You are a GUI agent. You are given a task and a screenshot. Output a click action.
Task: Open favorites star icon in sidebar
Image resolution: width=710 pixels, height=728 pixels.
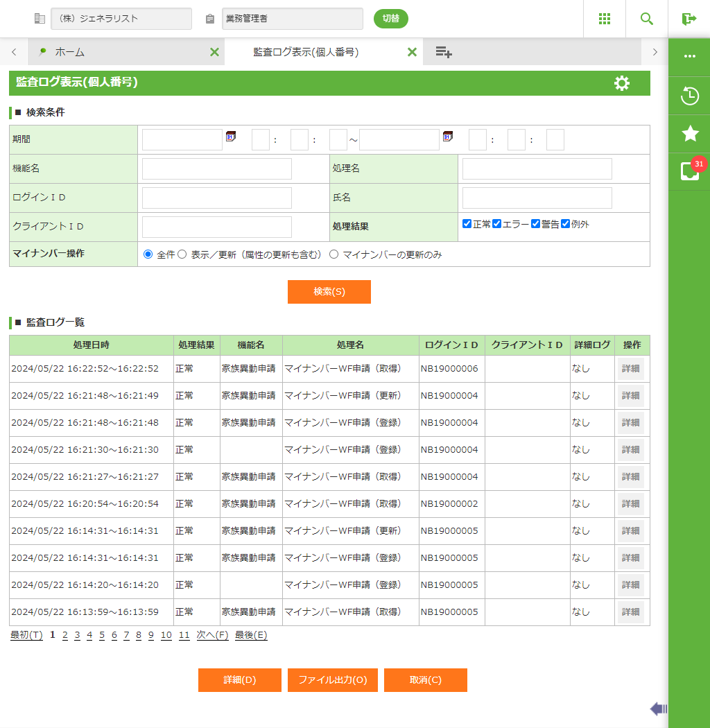(x=689, y=134)
